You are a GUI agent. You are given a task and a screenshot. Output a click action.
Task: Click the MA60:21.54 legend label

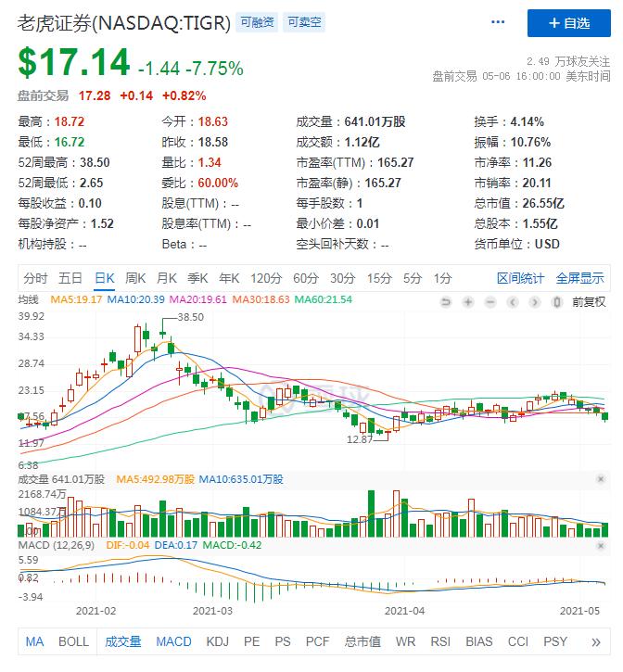click(x=324, y=299)
